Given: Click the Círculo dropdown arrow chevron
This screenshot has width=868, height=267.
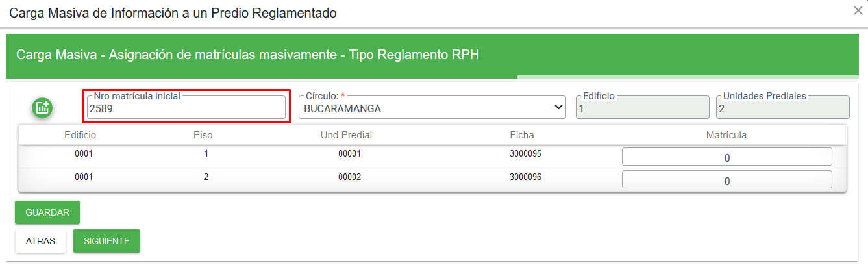Looking at the screenshot, I should pos(559,108).
